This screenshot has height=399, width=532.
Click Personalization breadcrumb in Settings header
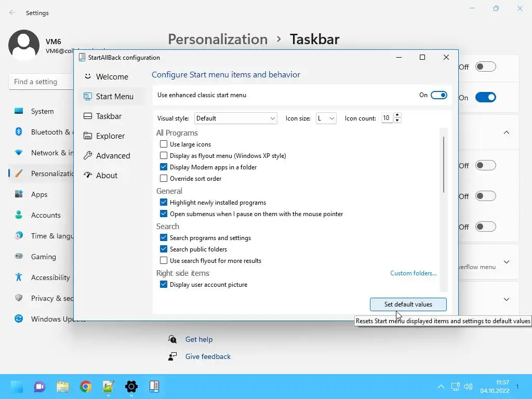pyautogui.click(x=218, y=39)
